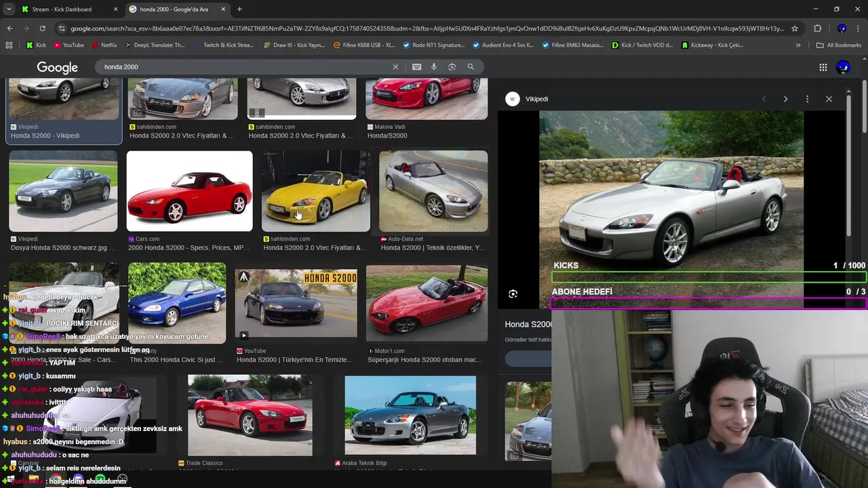Start voice search with microphone icon
Image resolution: width=868 pixels, height=488 pixels.
[x=434, y=67]
